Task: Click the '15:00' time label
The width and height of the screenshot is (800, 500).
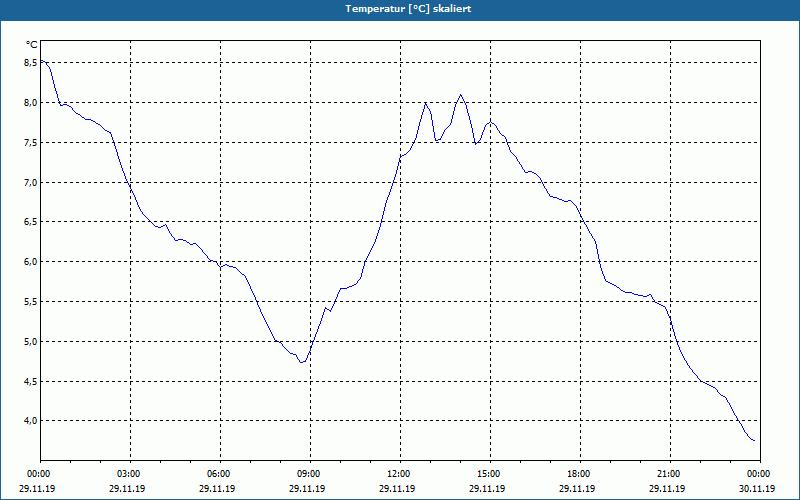Action: point(490,474)
